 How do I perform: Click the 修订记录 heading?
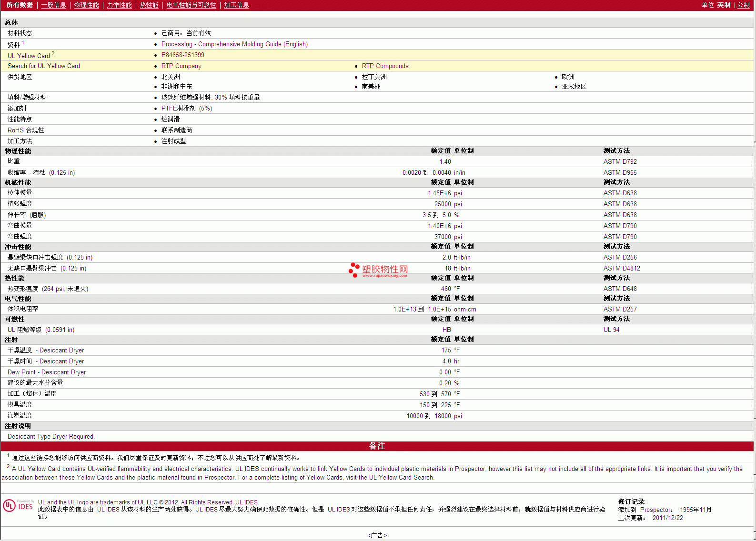point(631,501)
